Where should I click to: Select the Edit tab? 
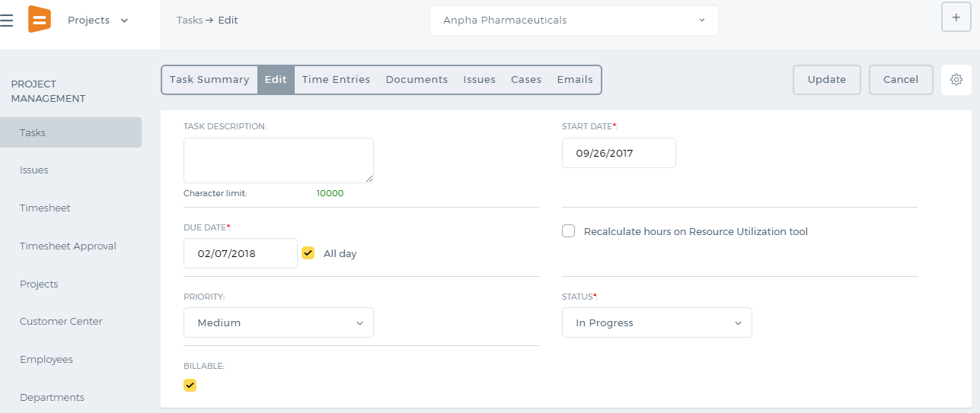pyautogui.click(x=276, y=80)
